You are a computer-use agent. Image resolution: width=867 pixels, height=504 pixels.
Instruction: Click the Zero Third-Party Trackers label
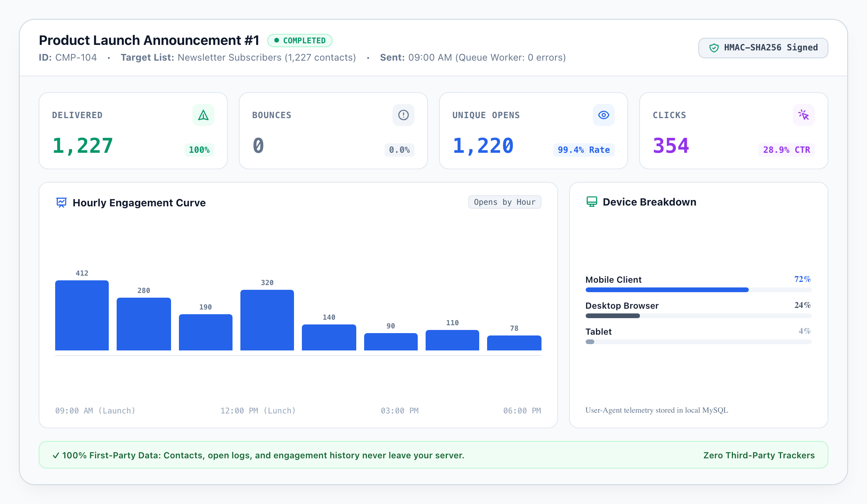coord(759,455)
